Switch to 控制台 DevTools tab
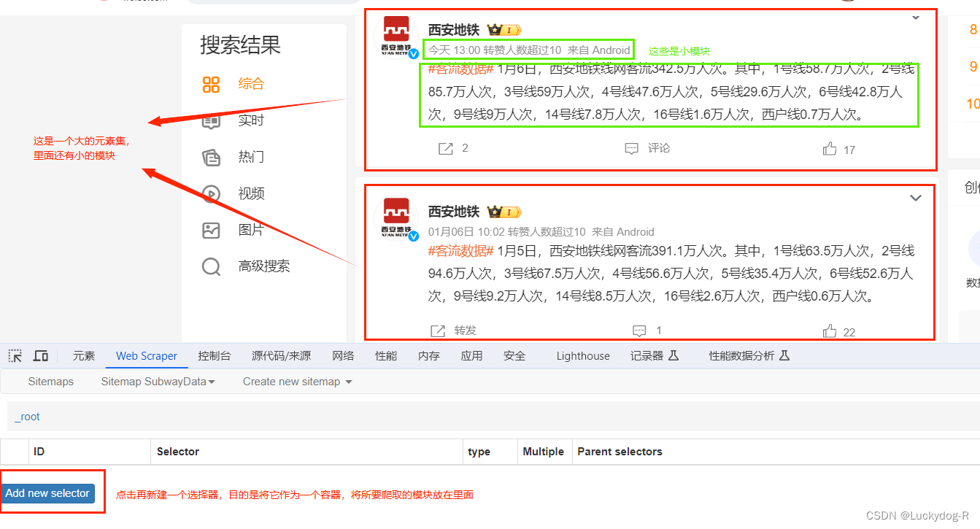Viewport: 980px width, 529px height. point(214,356)
